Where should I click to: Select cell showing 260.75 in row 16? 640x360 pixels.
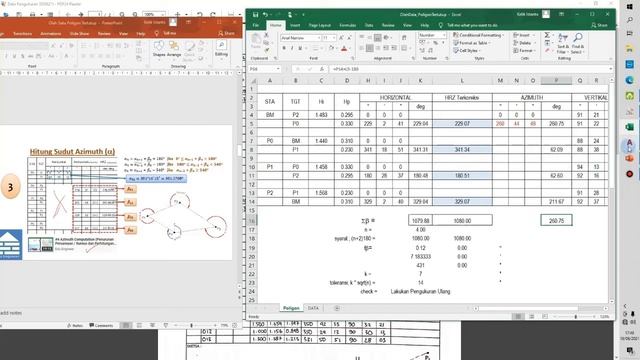(556, 221)
